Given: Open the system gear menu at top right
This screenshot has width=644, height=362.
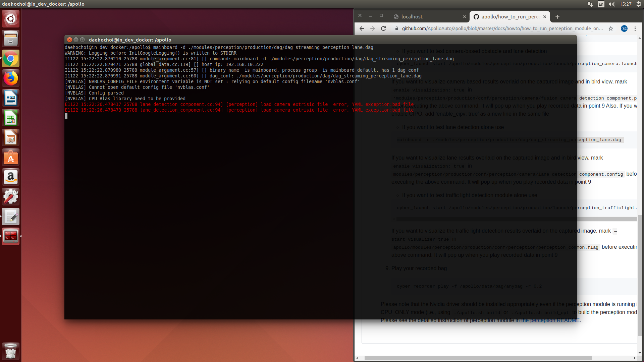Looking at the screenshot, I should click(x=638, y=4).
